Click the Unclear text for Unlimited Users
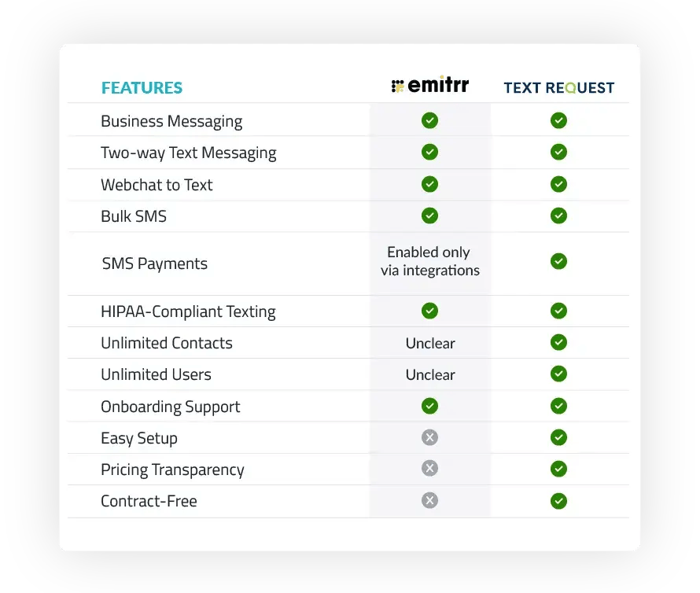The width and height of the screenshot is (700, 593). 430,374
